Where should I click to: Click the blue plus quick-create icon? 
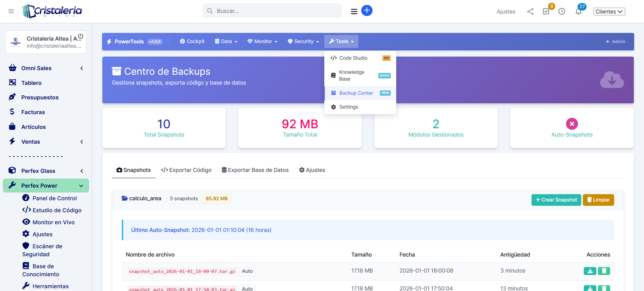pos(366,10)
